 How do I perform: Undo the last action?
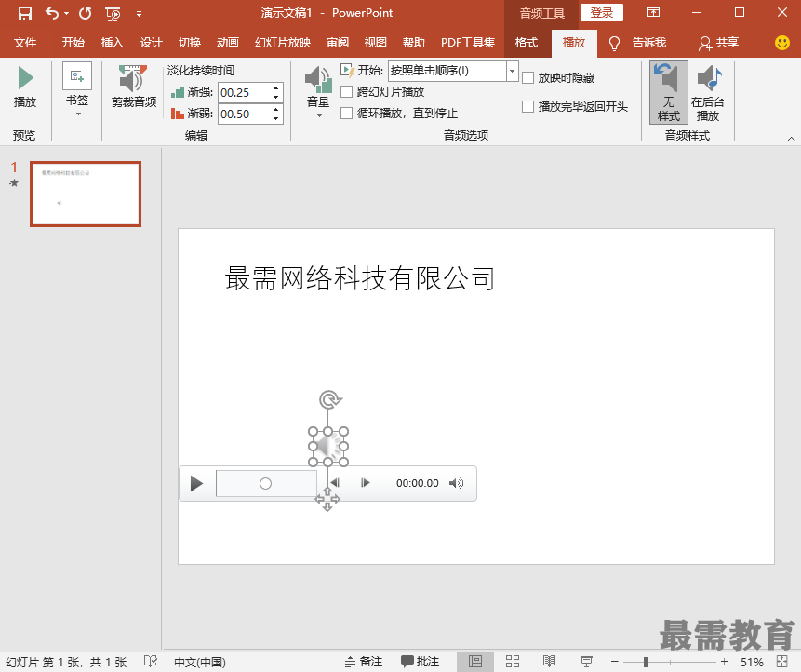click(51, 13)
